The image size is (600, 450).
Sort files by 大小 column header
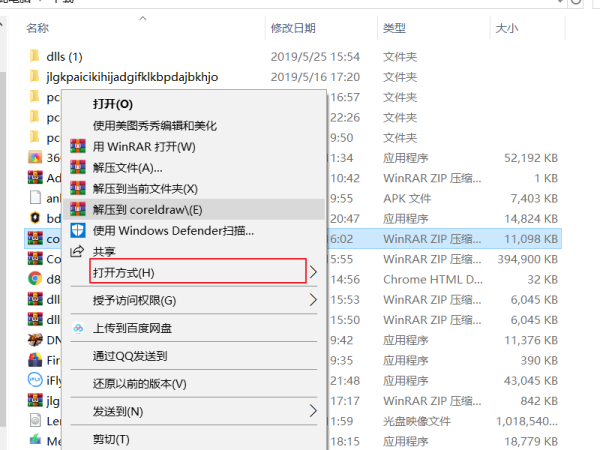tap(507, 28)
